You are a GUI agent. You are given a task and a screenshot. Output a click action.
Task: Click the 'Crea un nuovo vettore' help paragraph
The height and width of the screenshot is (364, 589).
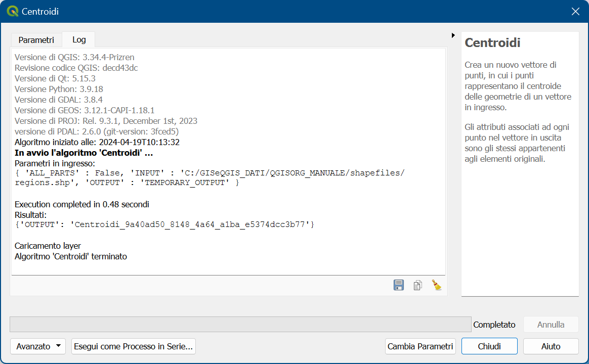[518, 86]
